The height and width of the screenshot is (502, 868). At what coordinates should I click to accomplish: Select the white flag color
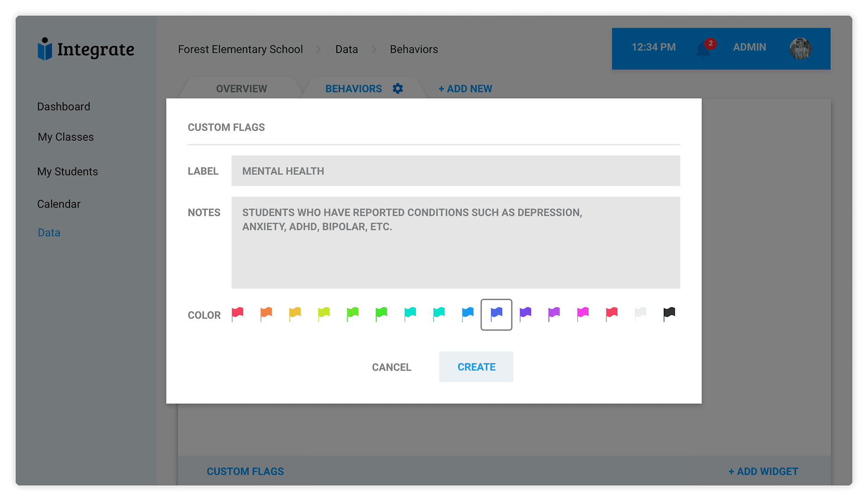coord(640,314)
